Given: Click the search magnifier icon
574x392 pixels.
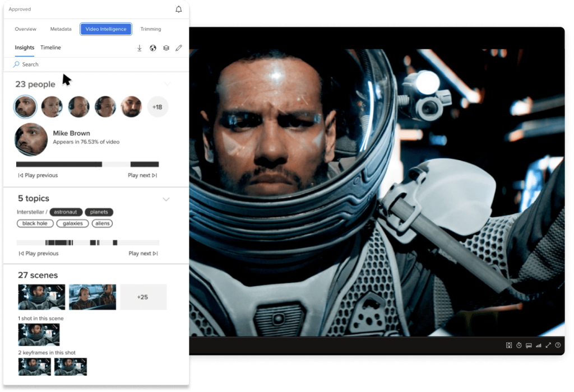Looking at the screenshot, I should click(x=16, y=64).
